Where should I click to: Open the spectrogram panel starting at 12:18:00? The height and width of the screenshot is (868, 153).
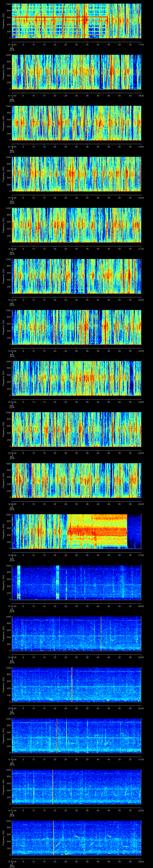(76, 123)
